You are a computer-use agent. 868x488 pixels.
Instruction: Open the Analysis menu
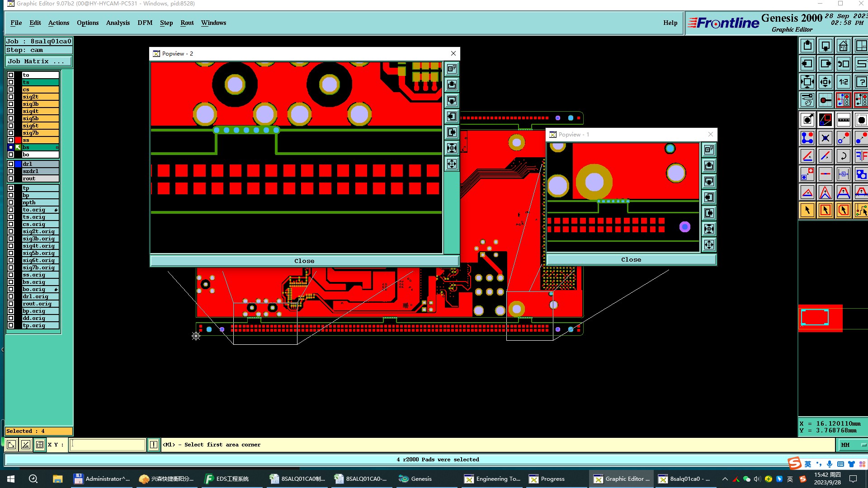[118, 23]
